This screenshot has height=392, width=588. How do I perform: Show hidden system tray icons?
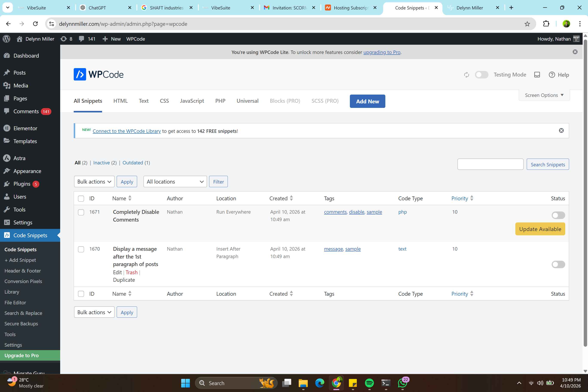(519, 383)
